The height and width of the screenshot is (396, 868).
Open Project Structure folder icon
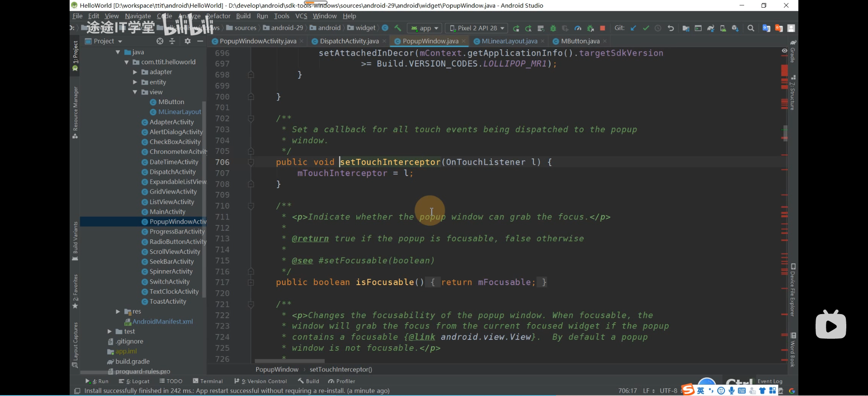686,28
